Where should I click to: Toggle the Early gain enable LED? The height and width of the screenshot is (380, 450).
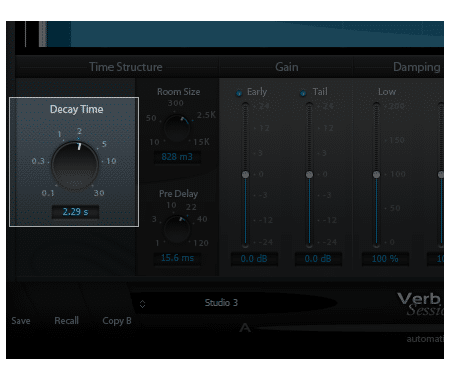[x=239, y=93]
